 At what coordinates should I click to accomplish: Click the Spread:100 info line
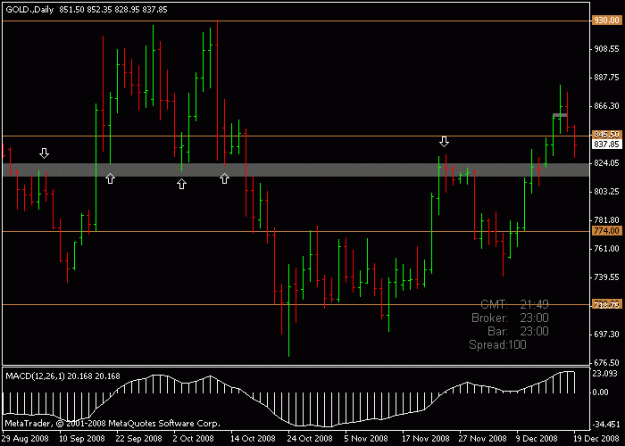click(x=497, y=345)
